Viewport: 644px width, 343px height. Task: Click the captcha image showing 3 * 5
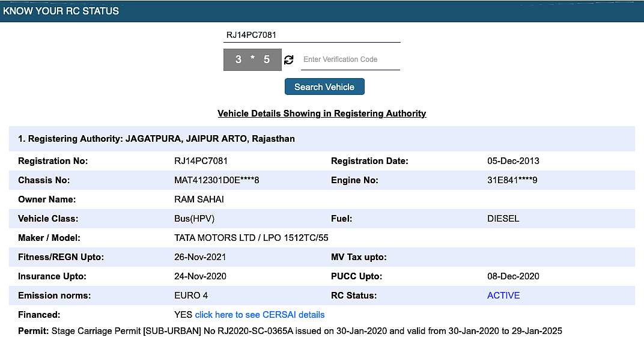[252, 59]
